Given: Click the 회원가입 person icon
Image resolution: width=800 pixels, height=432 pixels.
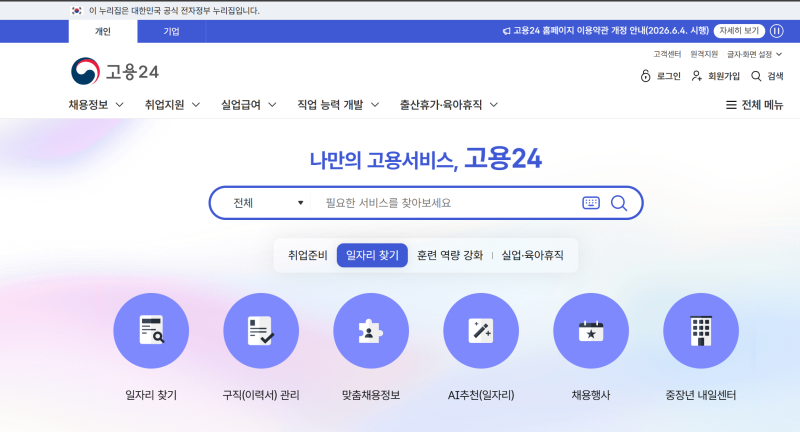Looking at the screenshot, I should point(696,76).
